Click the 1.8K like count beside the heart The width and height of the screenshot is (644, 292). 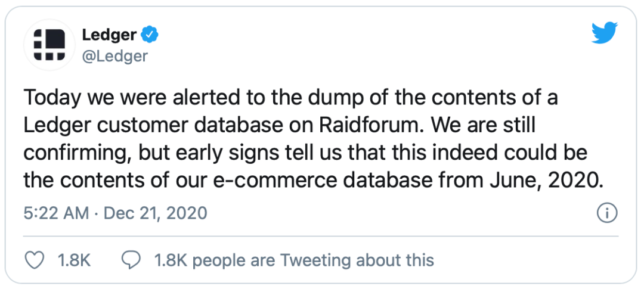click(74, 260)
